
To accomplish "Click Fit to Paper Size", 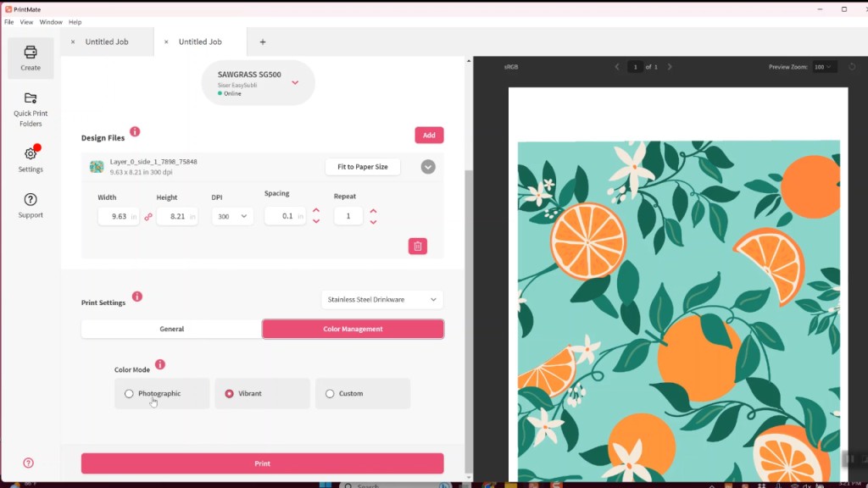I will tap(362, 167).
